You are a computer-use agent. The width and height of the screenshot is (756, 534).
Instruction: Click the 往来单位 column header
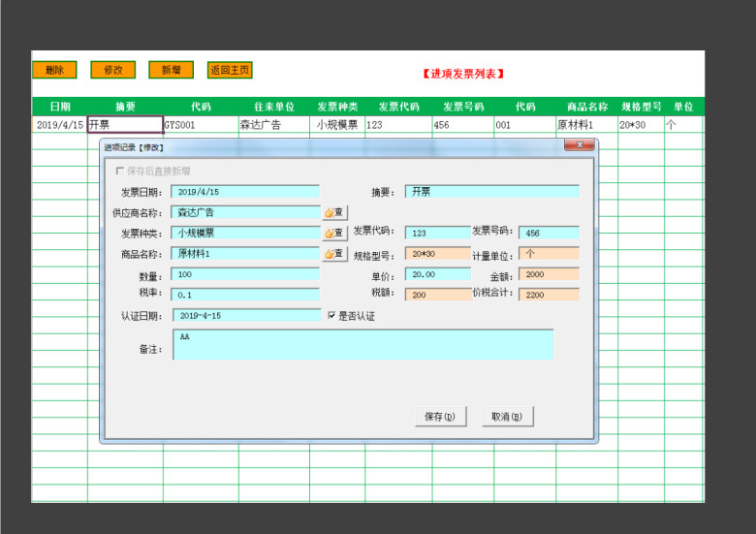(274, 107)
